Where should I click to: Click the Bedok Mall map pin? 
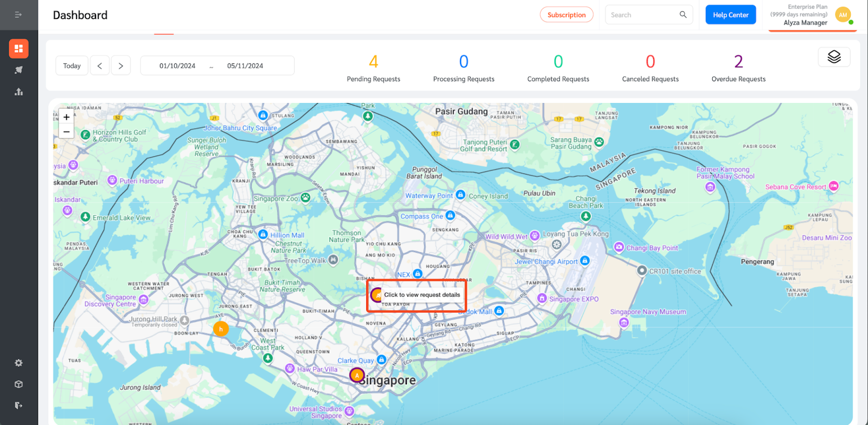coord(499,311)
